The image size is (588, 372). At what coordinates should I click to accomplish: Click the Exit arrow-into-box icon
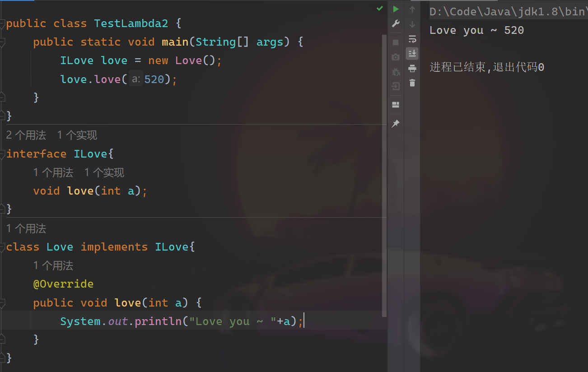396,86
